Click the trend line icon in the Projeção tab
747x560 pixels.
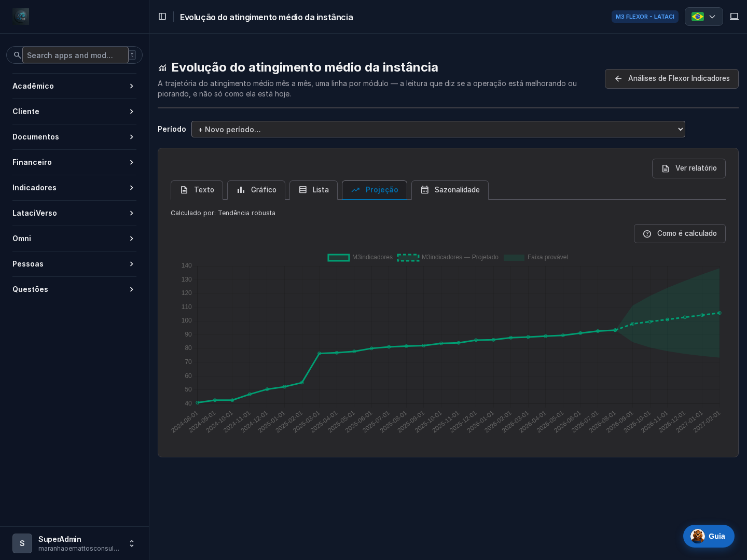pos(355,190)
